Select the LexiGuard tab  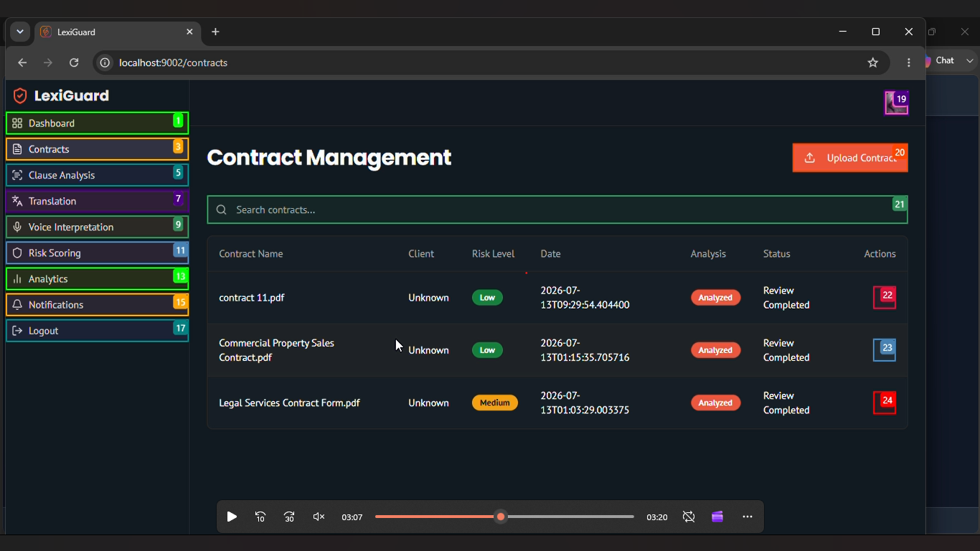118,32
